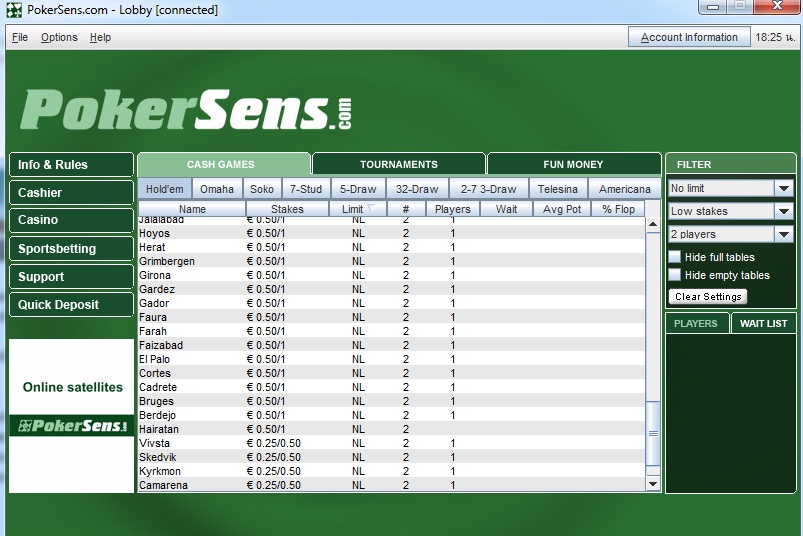Click the Clear Settings button
The width and height of the screenshot is (803, 536).
pos(708,296)
